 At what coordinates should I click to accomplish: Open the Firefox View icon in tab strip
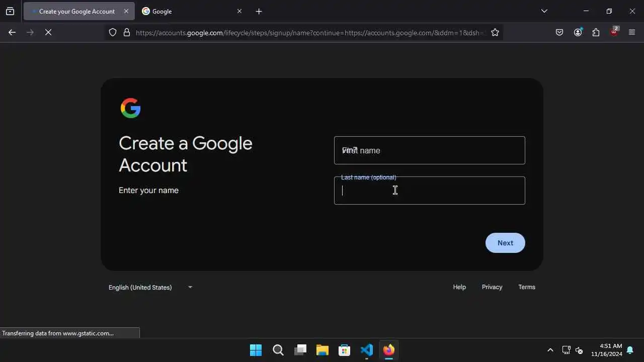[10, 11]
